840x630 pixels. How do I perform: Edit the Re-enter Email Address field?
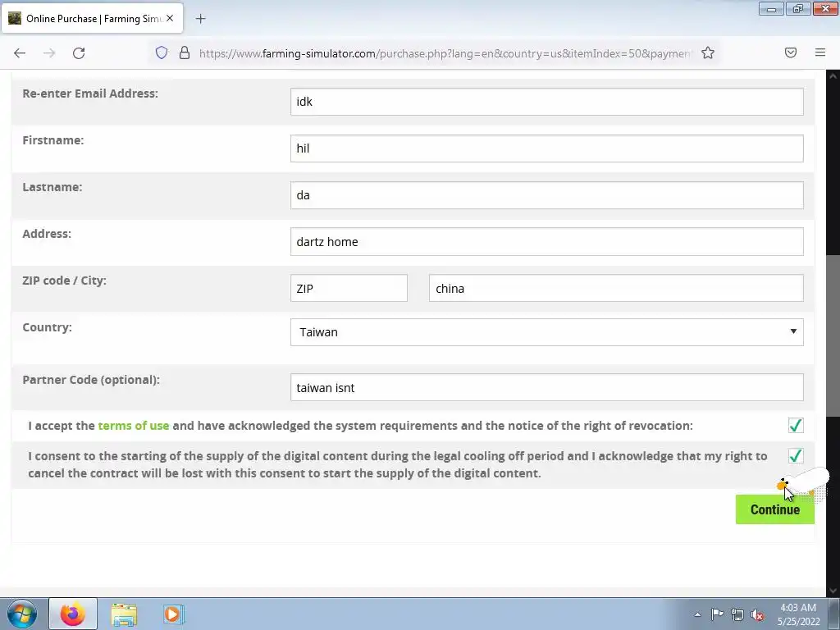click(x=547, y=102)
